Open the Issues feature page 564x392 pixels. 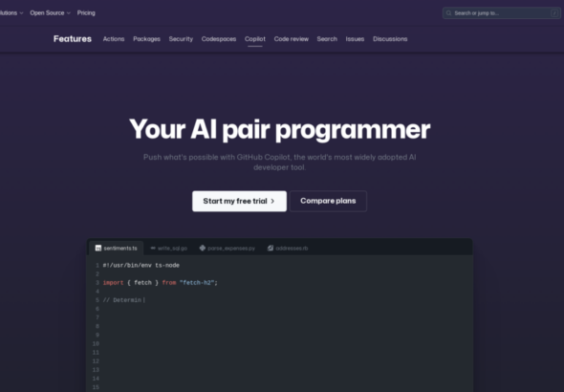coord(355,39)
